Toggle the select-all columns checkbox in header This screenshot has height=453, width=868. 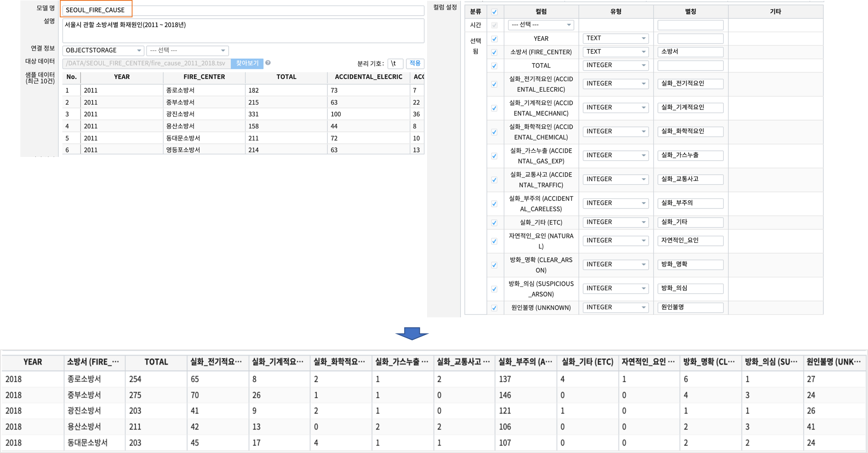point(494,12)
